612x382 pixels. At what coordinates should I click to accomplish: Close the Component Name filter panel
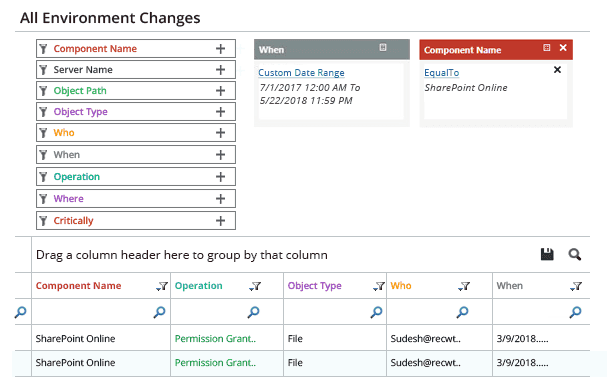(563, 48)
